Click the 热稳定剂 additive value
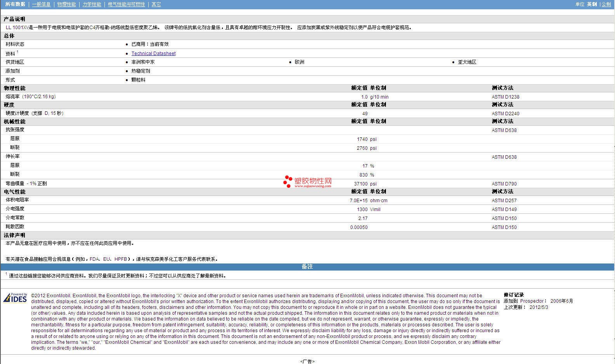 [x=141, y=71]
